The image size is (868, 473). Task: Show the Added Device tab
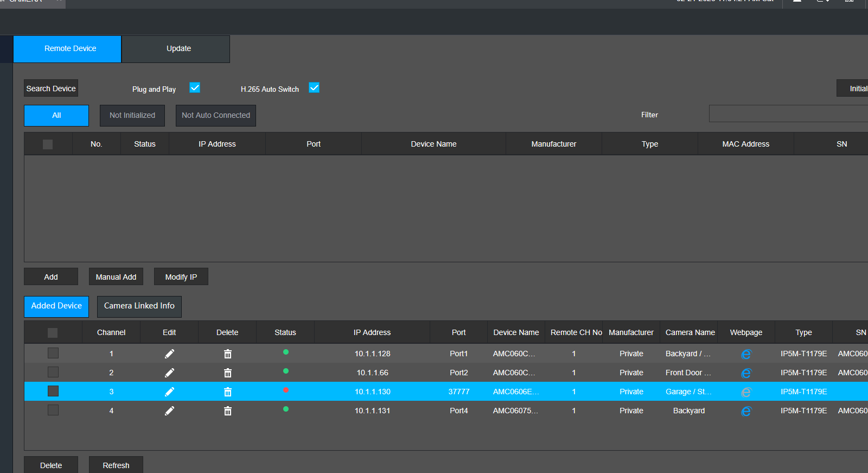coord(56,306)
